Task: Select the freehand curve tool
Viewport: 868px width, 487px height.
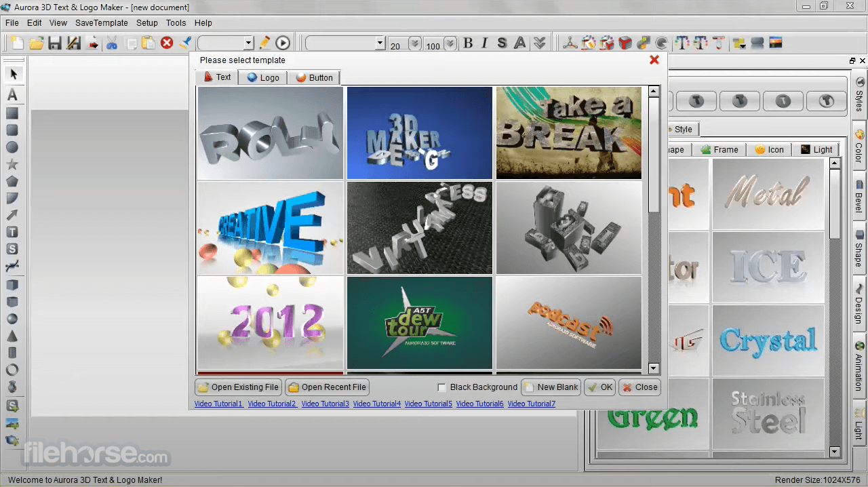Action: [12, 266]
